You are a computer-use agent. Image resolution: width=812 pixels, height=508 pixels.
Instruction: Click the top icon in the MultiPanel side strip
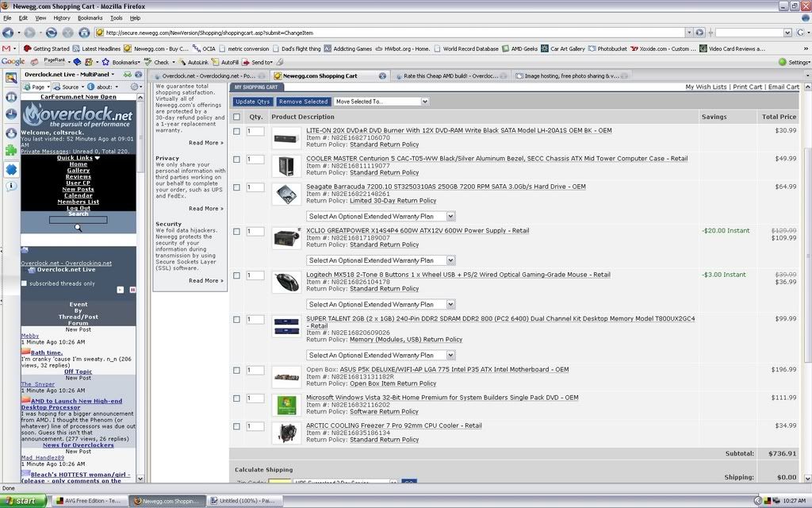11,79
